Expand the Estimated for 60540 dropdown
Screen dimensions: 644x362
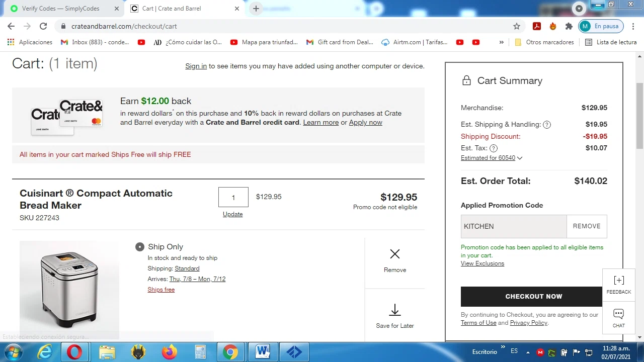492,158
